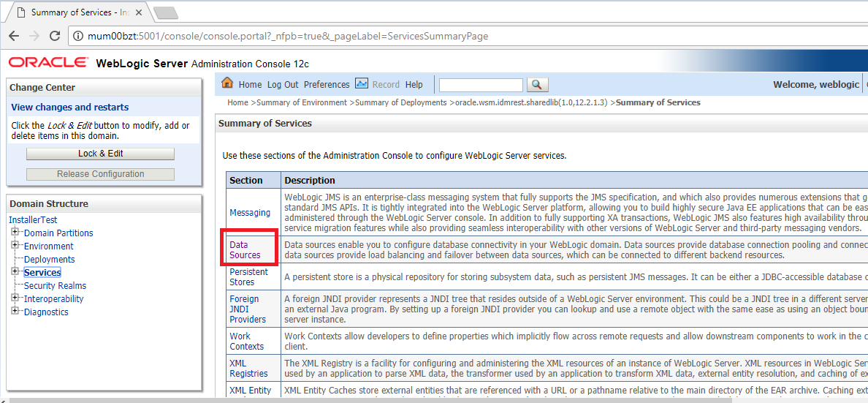Click the console search text field
Viewport: 868px width, 403px height.
pyautogui.click(x=481, y=85)
